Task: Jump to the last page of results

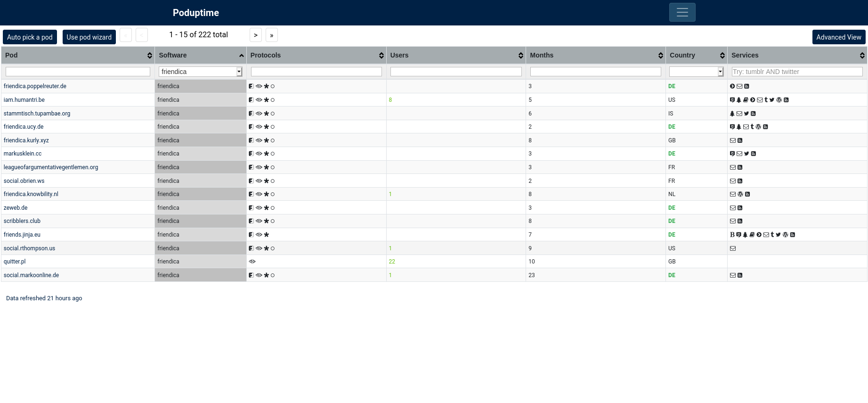Action: 271,35
